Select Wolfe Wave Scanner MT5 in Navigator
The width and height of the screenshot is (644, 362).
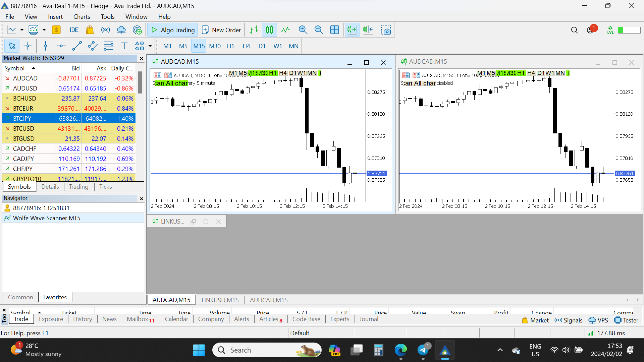(47, 218)
